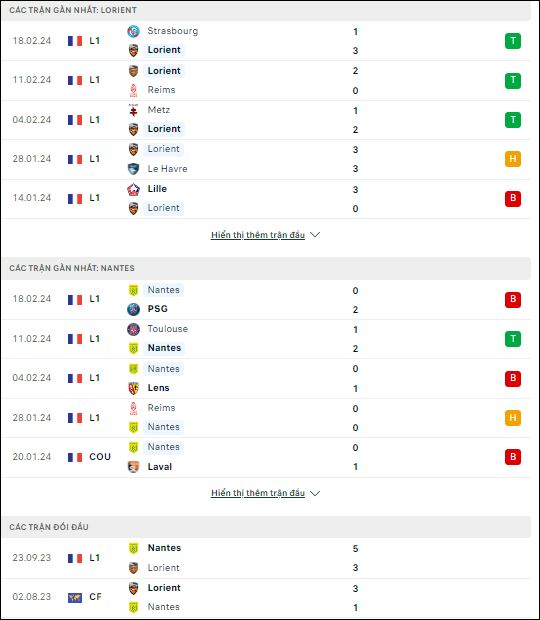540x620 pixels.
Task: Click the CF competition flag icon on 02.08.23
Action: (x=75, y=597)
